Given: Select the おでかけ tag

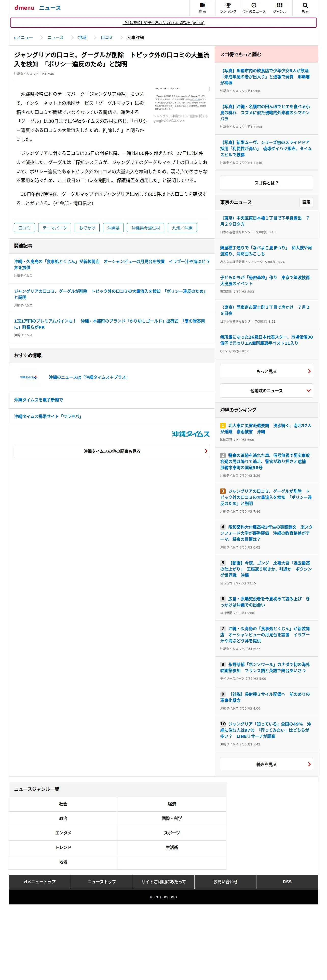Looking at the screenshot, I should (x=87, y=228).
